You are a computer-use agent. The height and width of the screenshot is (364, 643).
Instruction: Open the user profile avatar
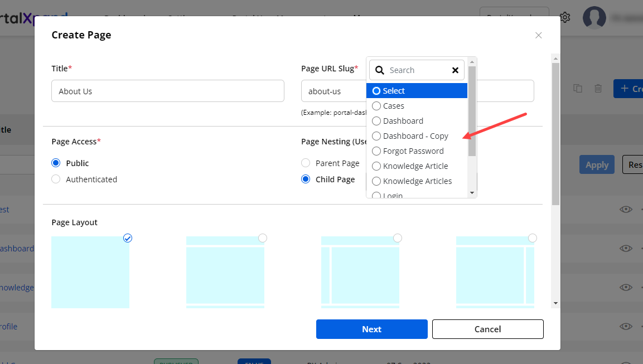pyautogui.click(x=594, y=17)
